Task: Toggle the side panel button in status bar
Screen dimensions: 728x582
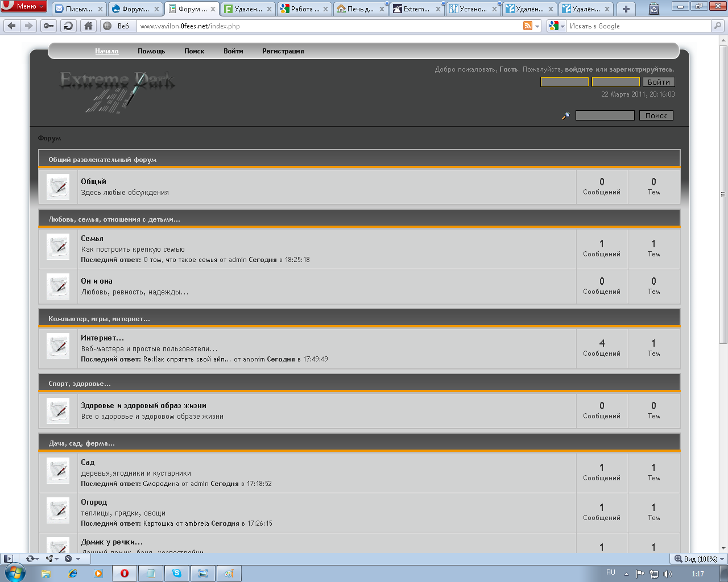Action: pos(8,559)
